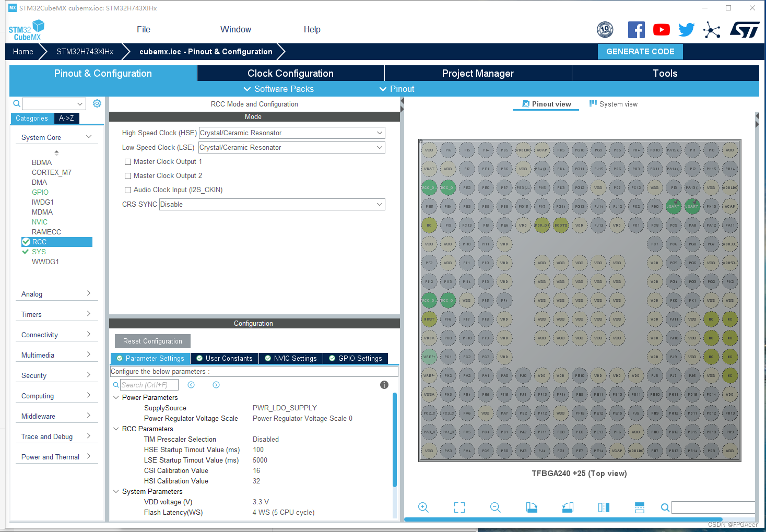Open the User Constants tab

pos(225,359)
